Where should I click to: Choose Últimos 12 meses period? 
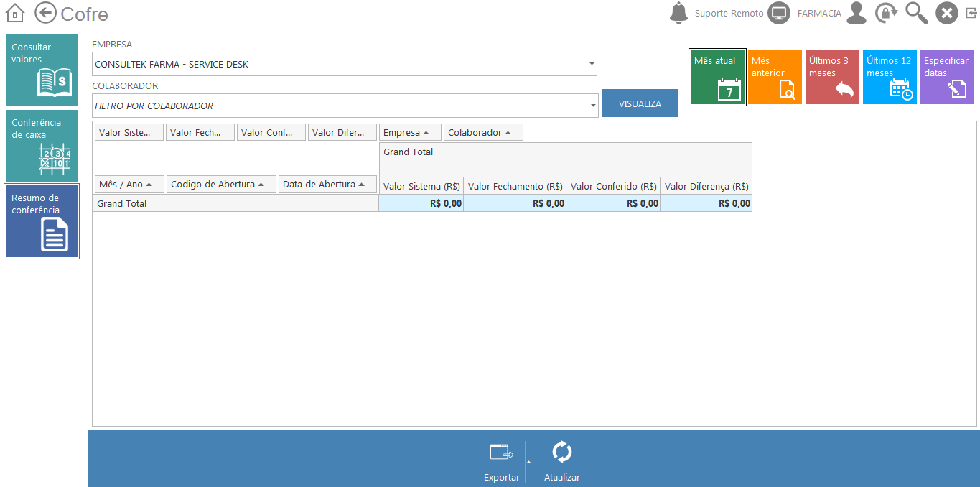coord(890,77)
